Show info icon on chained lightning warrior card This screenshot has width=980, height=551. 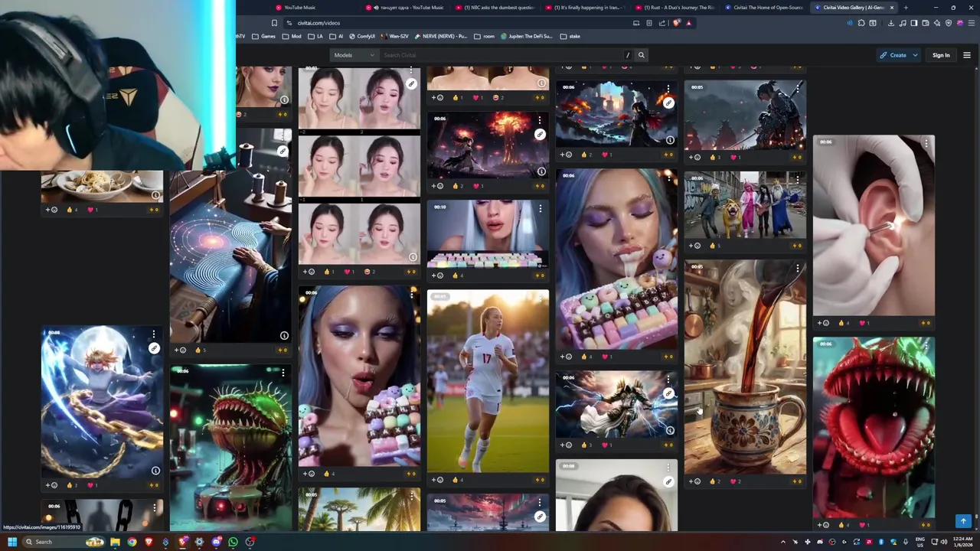(x=155, y=471)
